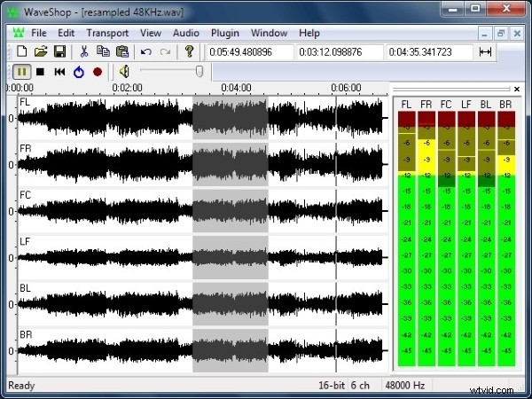The width and height of the screenshot is (532, 399).
Task: Click the 0:04:35.341723 selection end field
Action: pyautogui.click(x=429, y=52)
